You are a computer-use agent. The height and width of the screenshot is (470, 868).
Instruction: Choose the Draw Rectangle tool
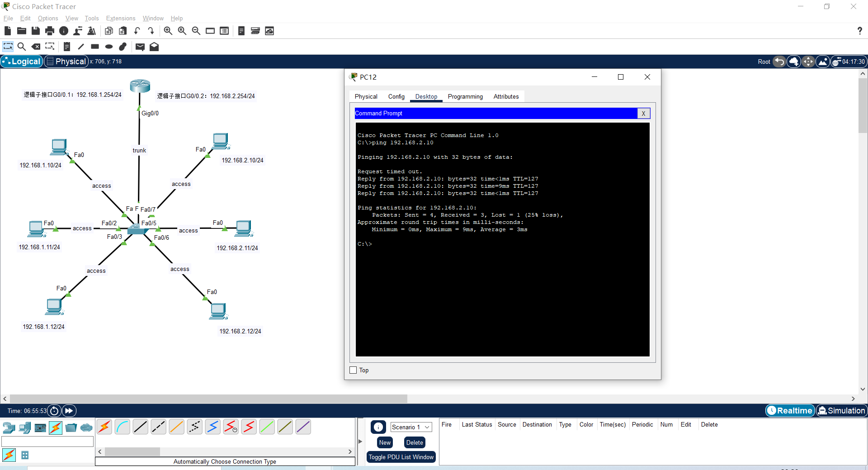95,47
